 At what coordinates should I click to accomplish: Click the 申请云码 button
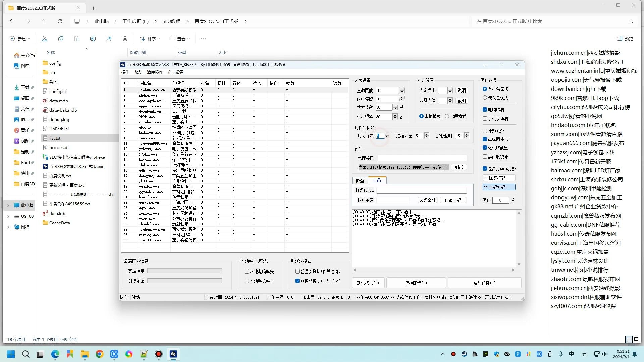(453, 200)
